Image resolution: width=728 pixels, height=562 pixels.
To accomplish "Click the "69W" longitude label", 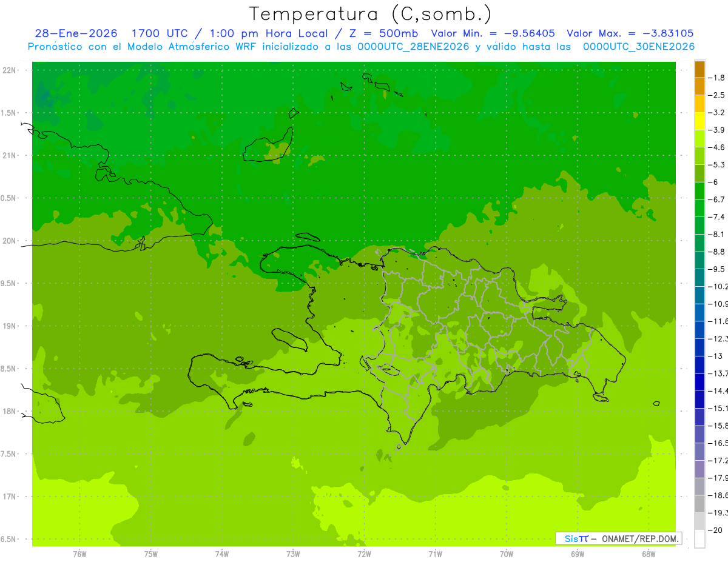I will point(578,554).
